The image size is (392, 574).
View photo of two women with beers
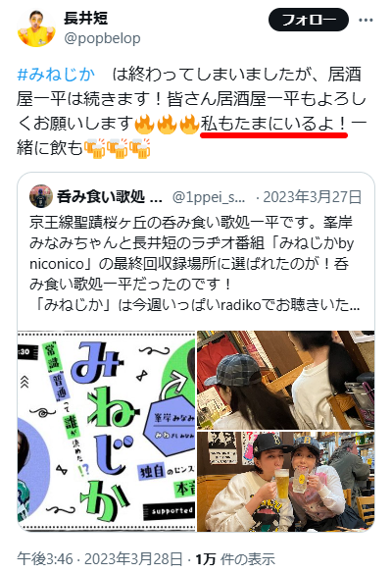coord(285,482)
